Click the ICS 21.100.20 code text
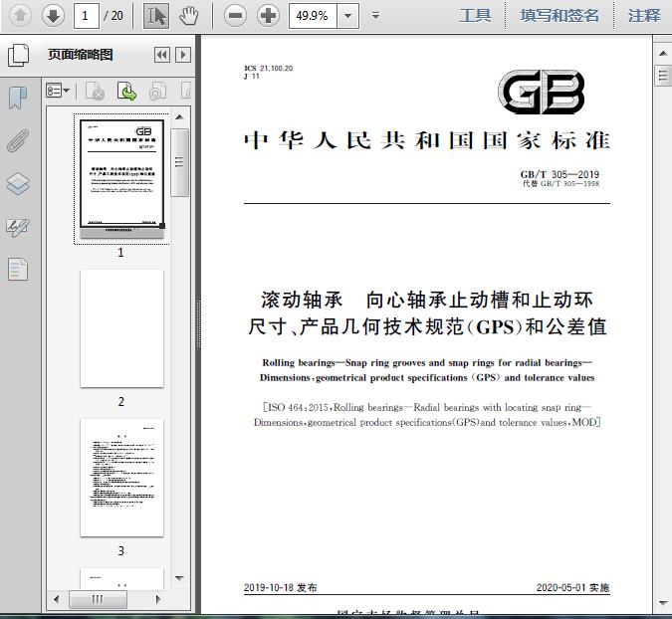The width and height of the screenshot is (672, 619). 268,68
